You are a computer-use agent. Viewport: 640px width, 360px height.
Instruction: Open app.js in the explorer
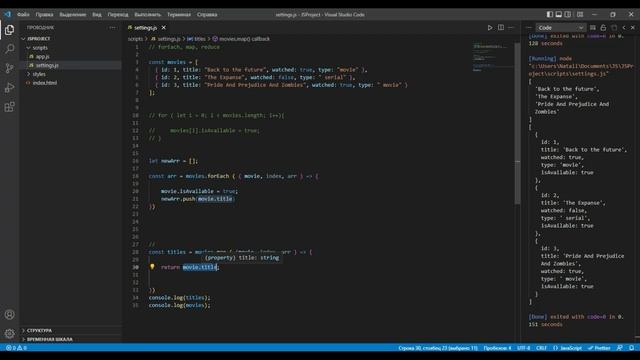[x=71, y=56]
